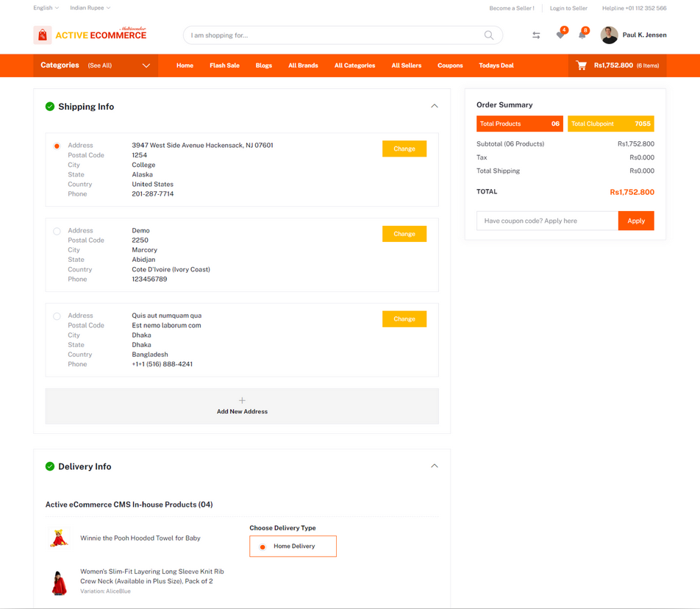This screenshot has width=700, height=609.
Task: Select the Demo address radio button
Action: point(57,231)
